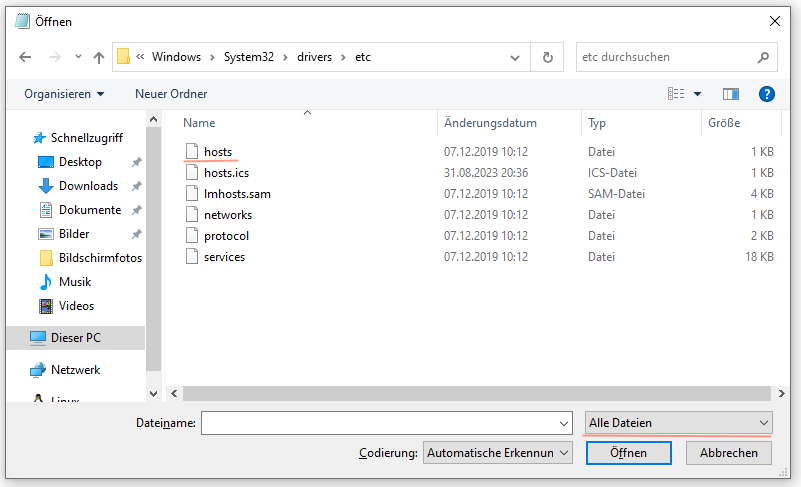
Task: Click the search magnifier icon
Action: [x=763, y=57]
